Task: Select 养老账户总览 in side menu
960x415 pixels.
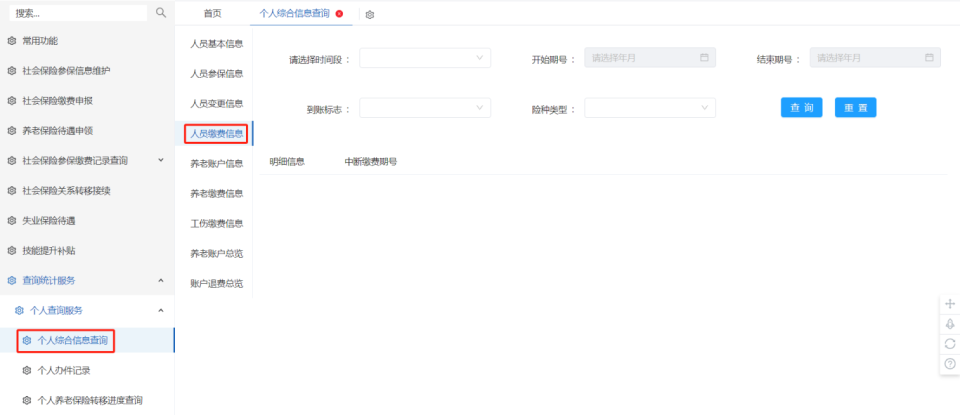Action: coord(217,253)
